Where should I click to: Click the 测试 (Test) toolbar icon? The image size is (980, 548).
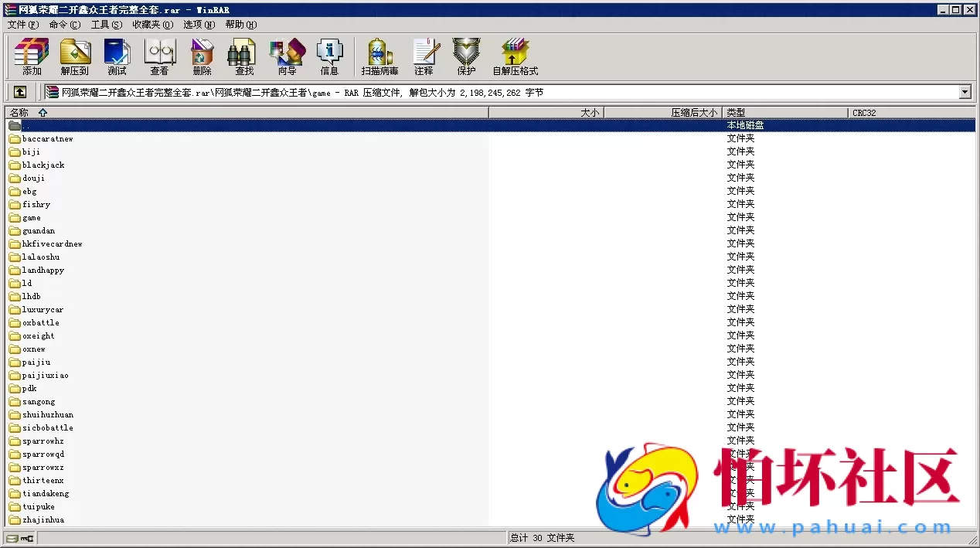(x=117, y=57)
